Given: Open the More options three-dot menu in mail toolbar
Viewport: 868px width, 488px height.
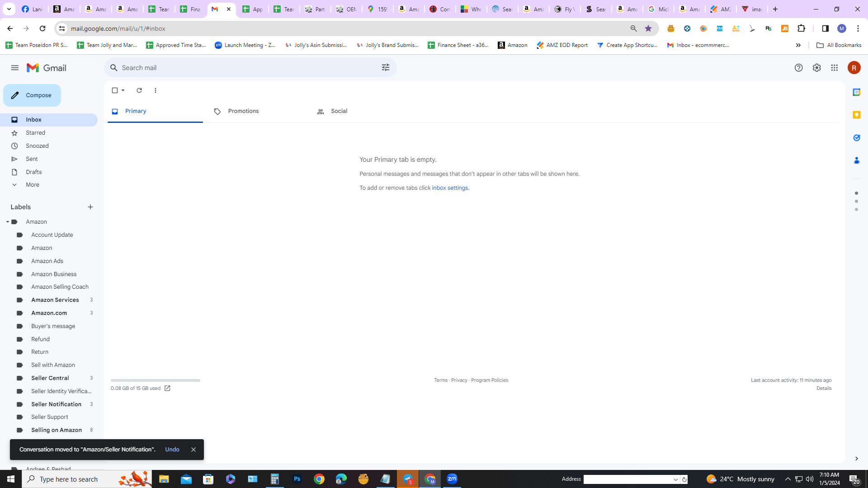Looking at the screenshot, I should pos(156,90).
